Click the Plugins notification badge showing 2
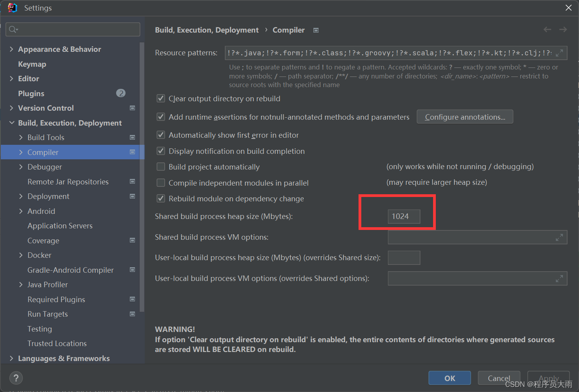Screen dimensions: 579x392 (x=121, y=93)
